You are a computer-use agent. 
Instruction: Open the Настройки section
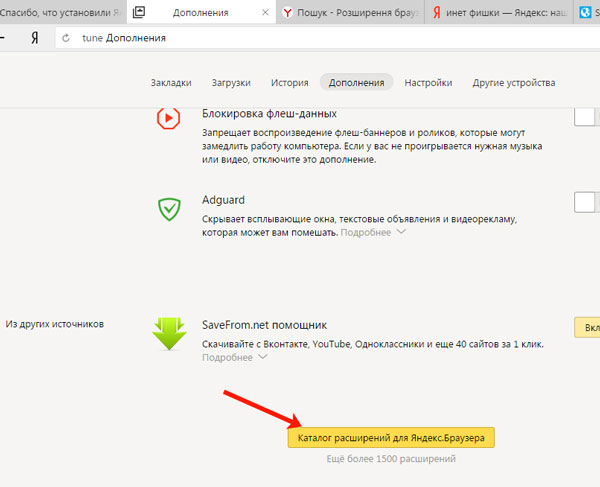pos(428,83)
